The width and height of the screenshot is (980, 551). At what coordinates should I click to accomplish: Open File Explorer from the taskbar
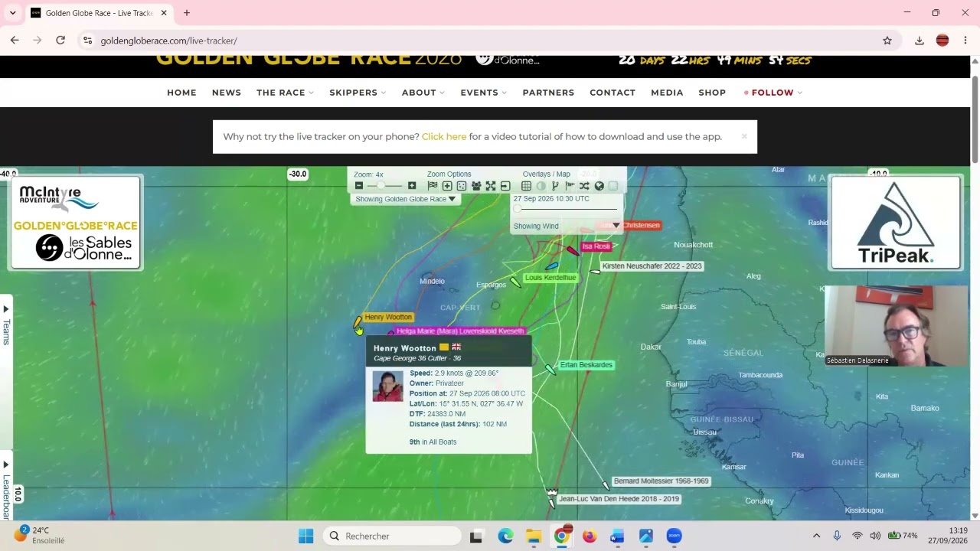pyautogui.click(x=533, y=536)
